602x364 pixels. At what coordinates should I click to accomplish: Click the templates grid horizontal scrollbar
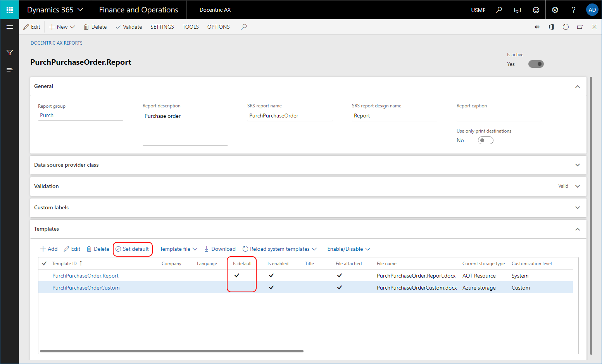[172, 351]
